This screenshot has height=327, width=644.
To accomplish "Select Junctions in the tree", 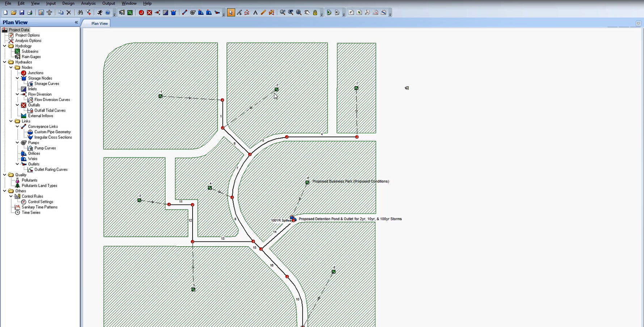I will point(35,73).
